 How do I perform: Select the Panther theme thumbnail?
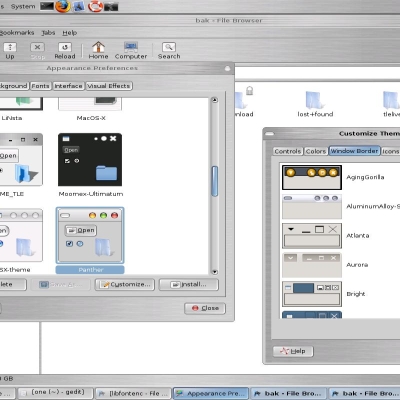click(x=90, y=235)
